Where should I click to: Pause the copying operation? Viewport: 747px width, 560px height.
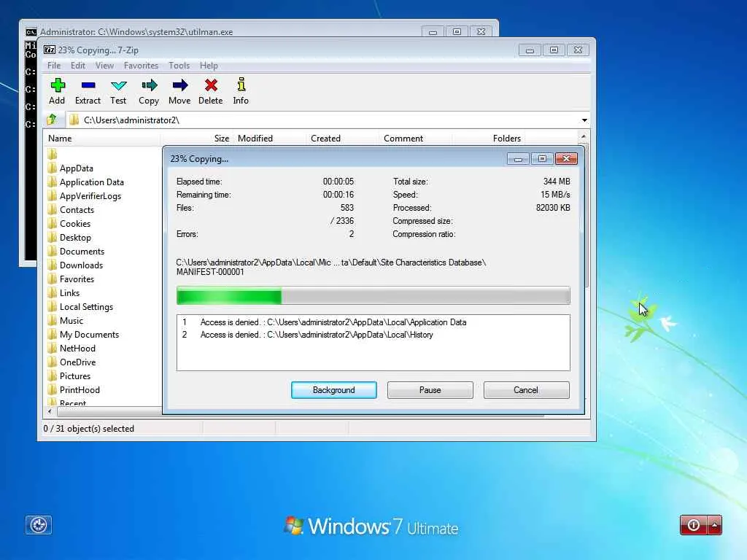click(430, 390)
